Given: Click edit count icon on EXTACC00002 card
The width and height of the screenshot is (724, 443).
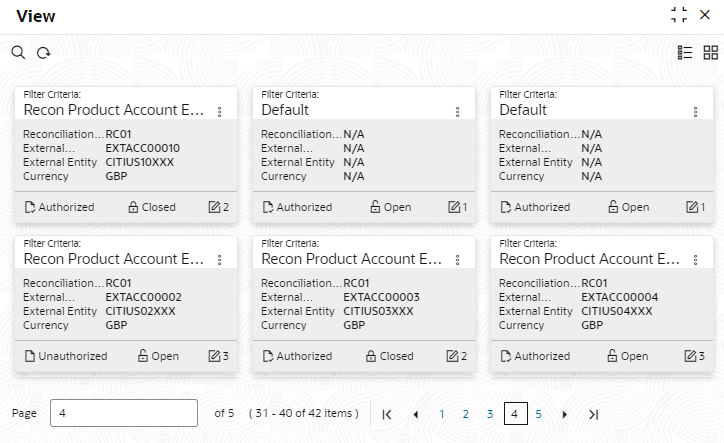Looking at the screenshot, I should click(x=214, y=356).
